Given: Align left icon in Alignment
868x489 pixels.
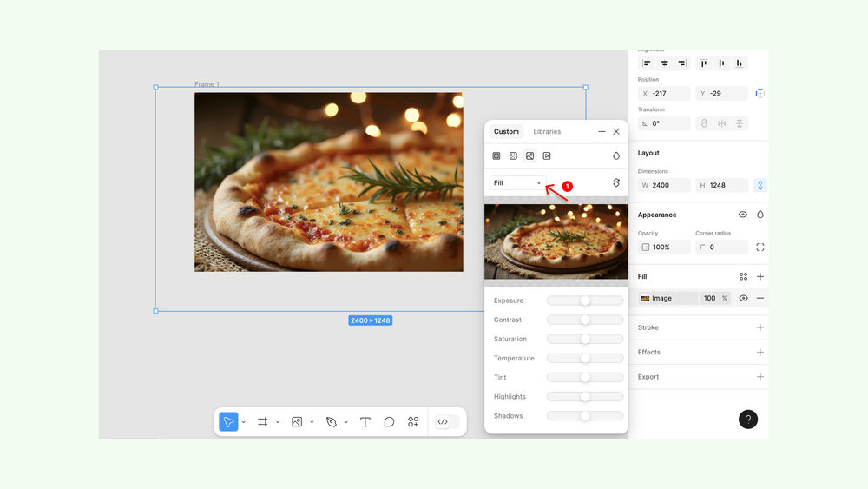Looking at the screenshot, I should (647, 63).
